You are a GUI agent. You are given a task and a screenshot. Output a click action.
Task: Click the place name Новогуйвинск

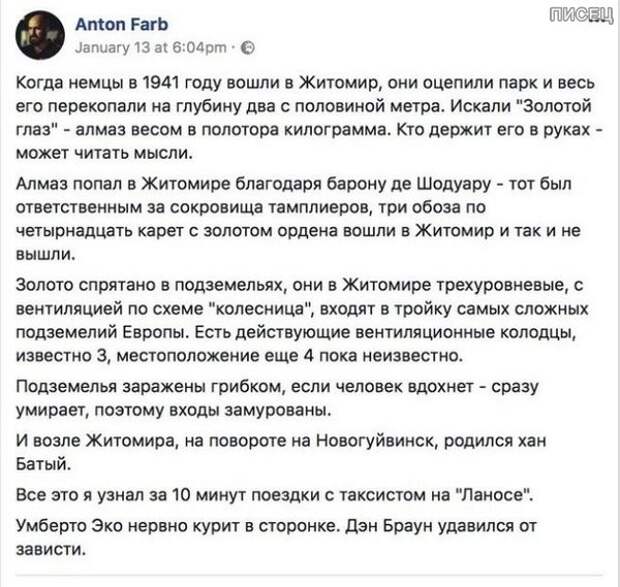[x=377, y=440]
